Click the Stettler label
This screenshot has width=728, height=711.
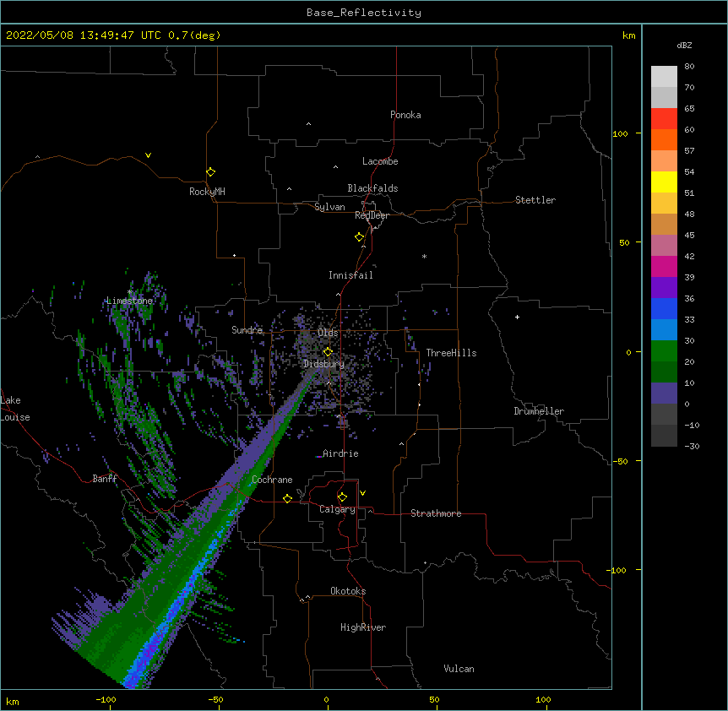[x=535, y=200]
